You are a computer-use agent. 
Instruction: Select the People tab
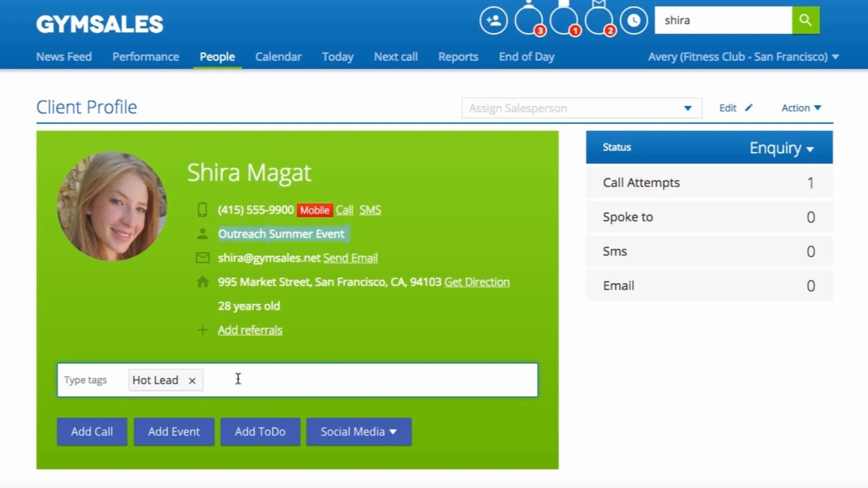[217, 57]
